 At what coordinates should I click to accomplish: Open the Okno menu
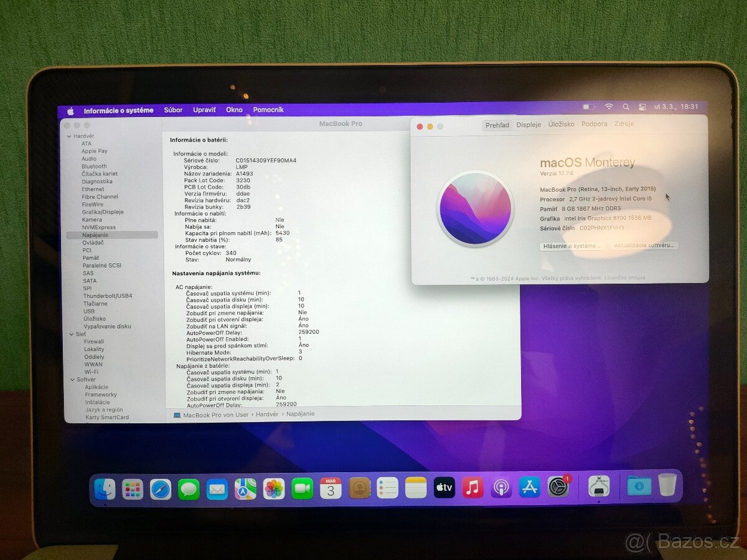pyautogui.click(x=234, y=110)
